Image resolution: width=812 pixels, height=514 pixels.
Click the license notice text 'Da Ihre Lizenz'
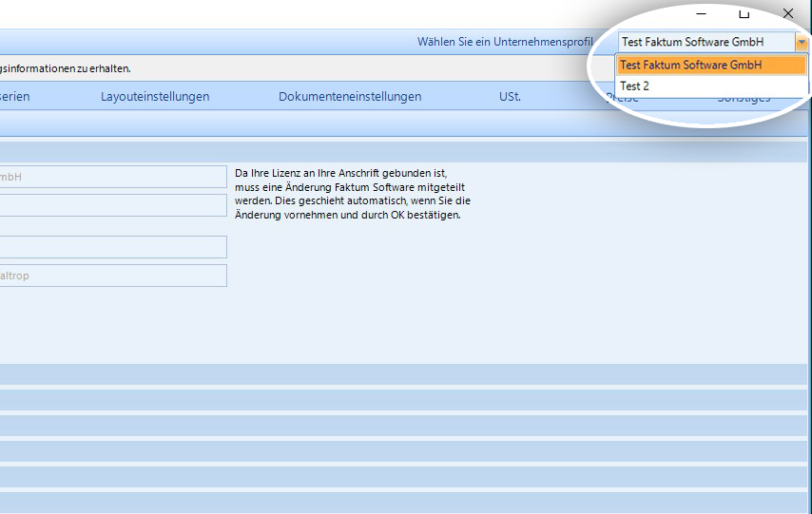[353, 194]
